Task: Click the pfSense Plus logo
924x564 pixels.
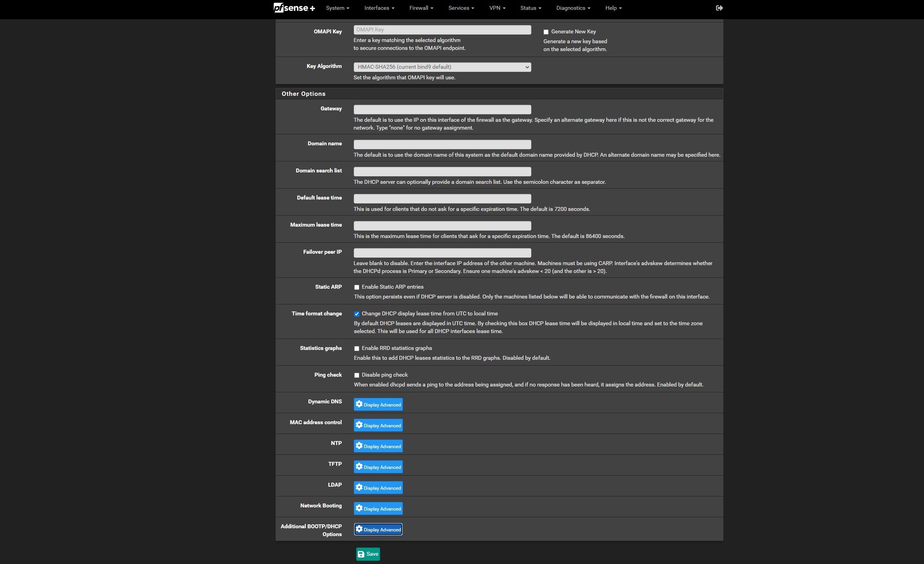Action: [294, 8]
